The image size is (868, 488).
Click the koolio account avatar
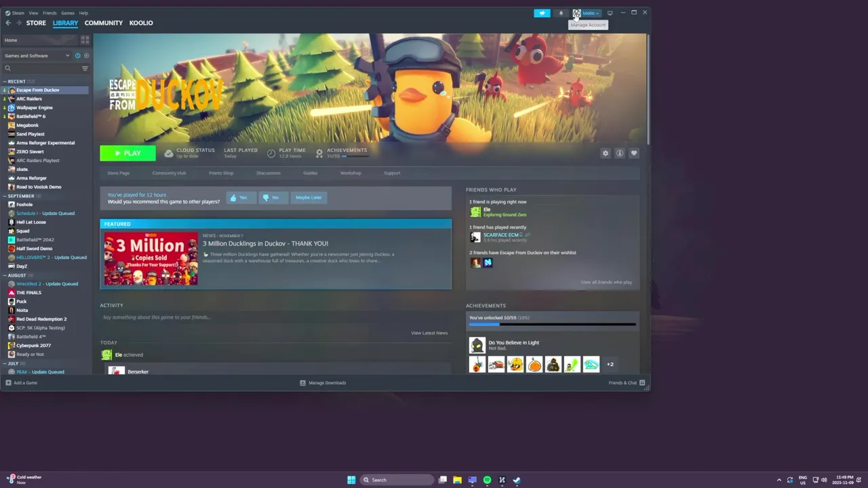click(576, 13)
